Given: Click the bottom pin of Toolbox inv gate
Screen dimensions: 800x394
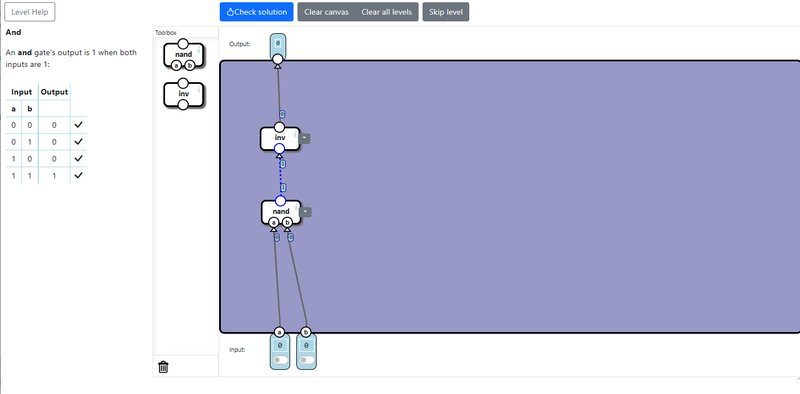Looking at the screenshot, I should click(x=183, y=105).
